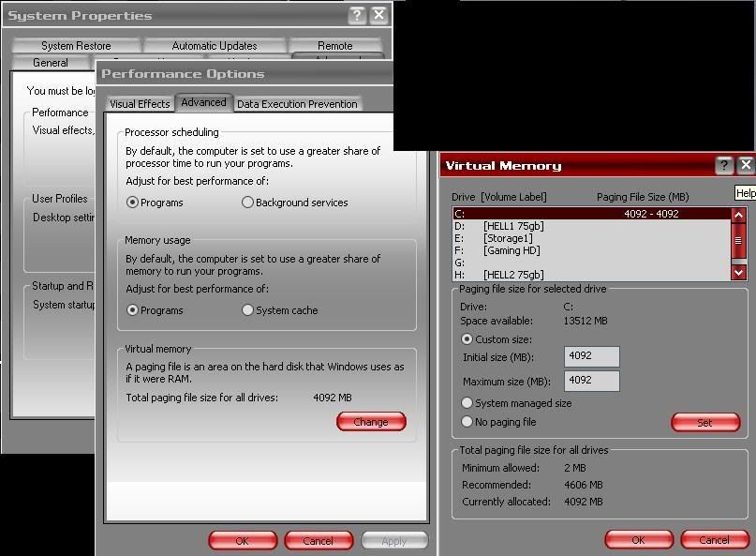This screenshot has height=556, width=756.
Task: Close the Virtual Memory dialog with X
Action: (x=746, y=165)
